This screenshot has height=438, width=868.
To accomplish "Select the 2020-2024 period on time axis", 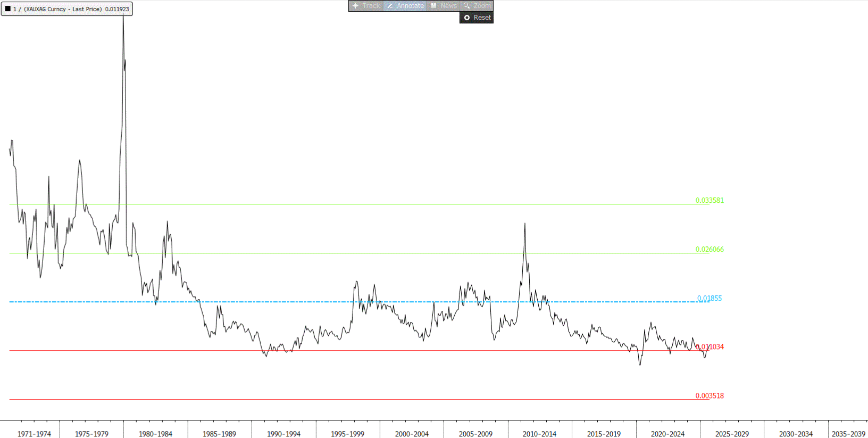I will click(x=667, y=434).
